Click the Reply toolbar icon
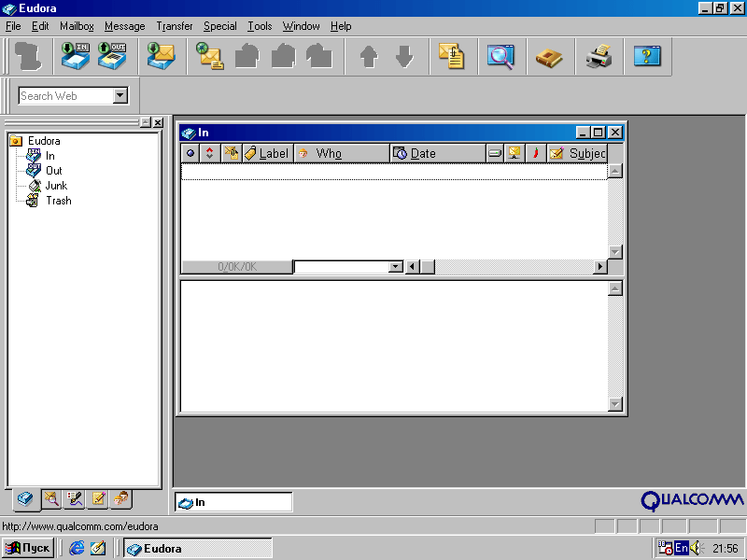Screen dimensions: 747x560 pyautogui.click(x=247, y=56)
